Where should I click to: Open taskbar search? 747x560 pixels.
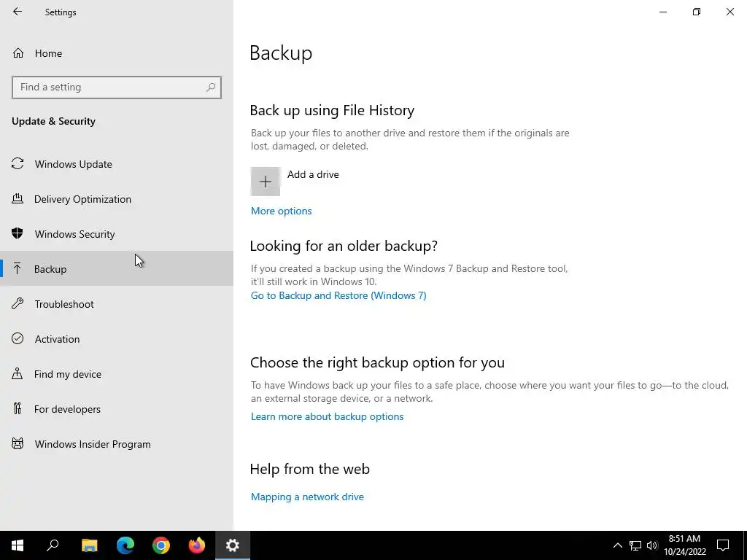[53, 545]
